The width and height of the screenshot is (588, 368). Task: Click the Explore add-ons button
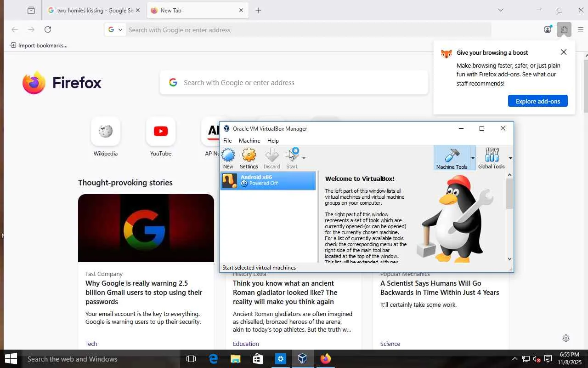coord(538,101)
